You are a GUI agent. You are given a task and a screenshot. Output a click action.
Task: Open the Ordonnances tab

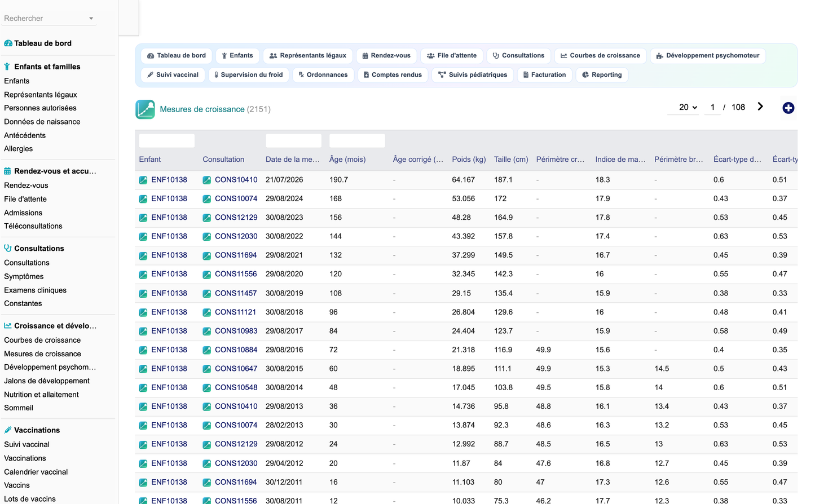tap(323, 75)
